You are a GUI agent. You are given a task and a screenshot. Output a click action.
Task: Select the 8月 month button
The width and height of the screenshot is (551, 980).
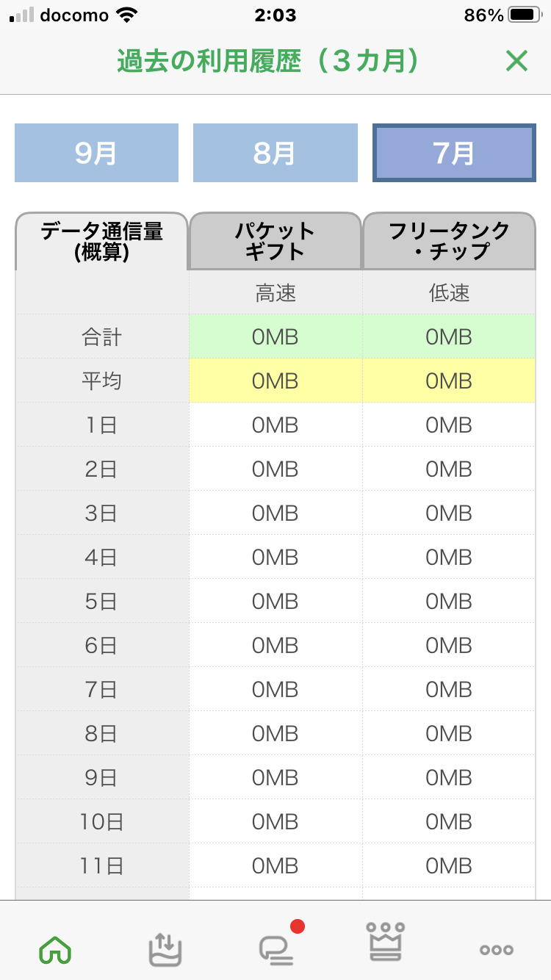275,153
